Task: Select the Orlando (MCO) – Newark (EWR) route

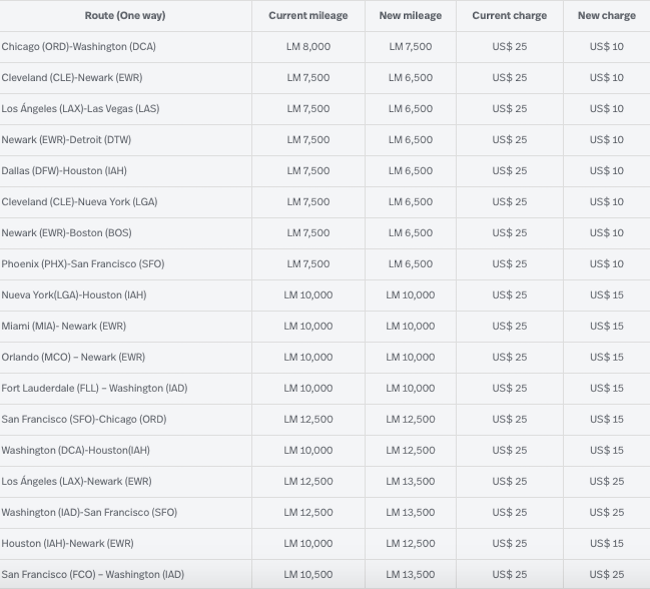Action: click(x=73, y=357)
